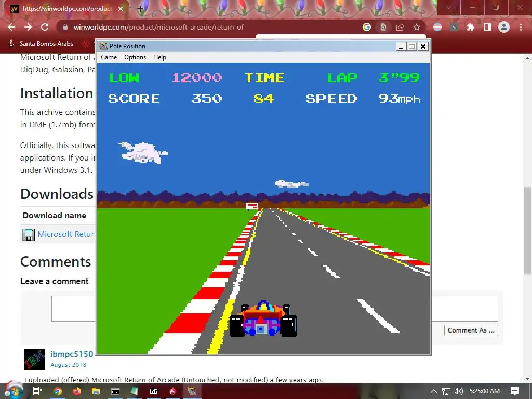Screen dimensions: 532x399
Task: Click the page search icon in address bar
Action: pos(383,27)
